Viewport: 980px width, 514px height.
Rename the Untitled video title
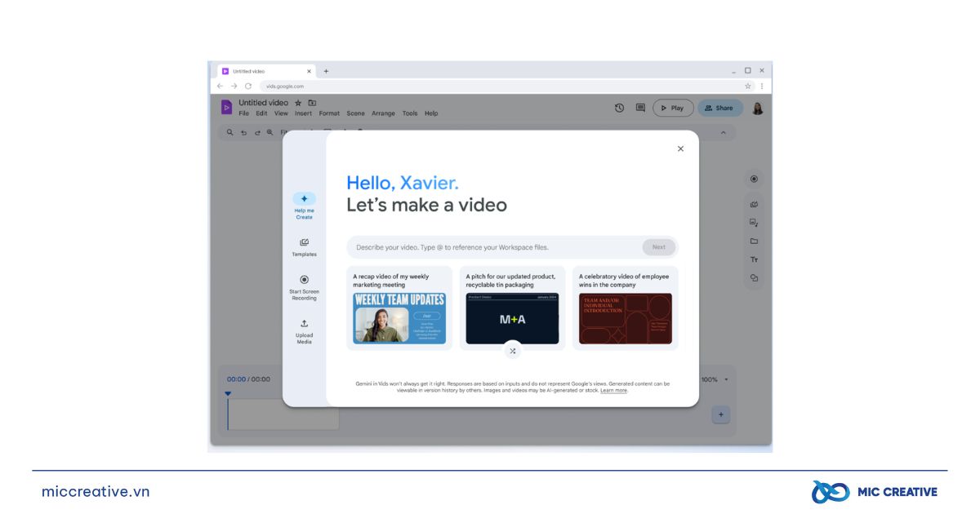(263, 103)
